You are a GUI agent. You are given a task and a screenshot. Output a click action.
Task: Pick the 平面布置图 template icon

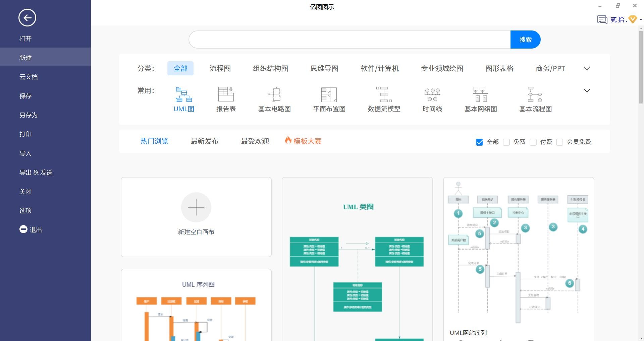pyautogui.click(x=329, y=95)
